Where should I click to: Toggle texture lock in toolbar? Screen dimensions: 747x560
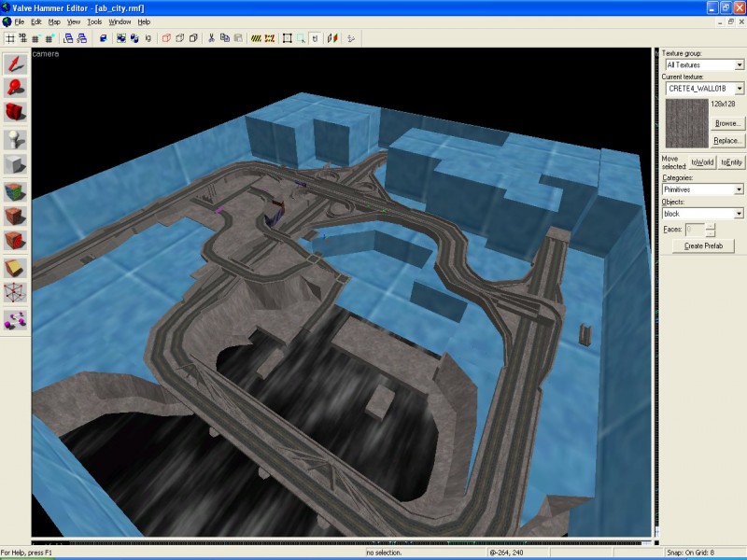[315, 38]
